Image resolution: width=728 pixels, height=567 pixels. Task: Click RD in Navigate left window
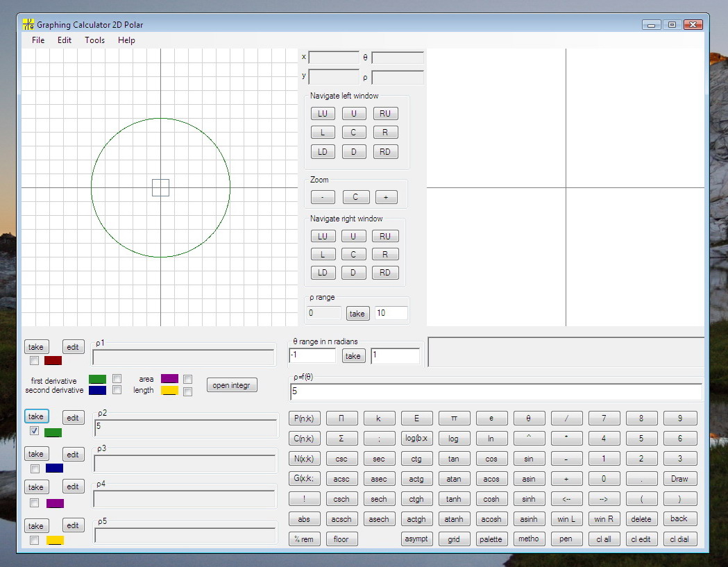385,152
